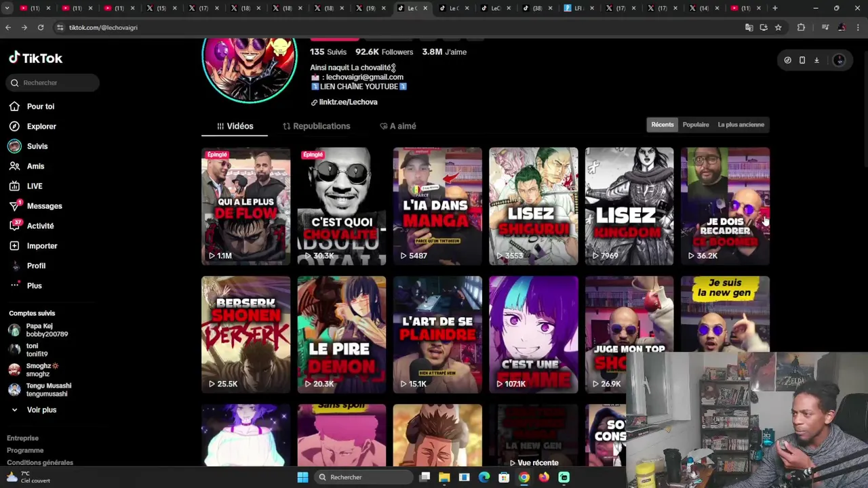
Task: Open Firefox from the taskbar
Action: [544, 477]
